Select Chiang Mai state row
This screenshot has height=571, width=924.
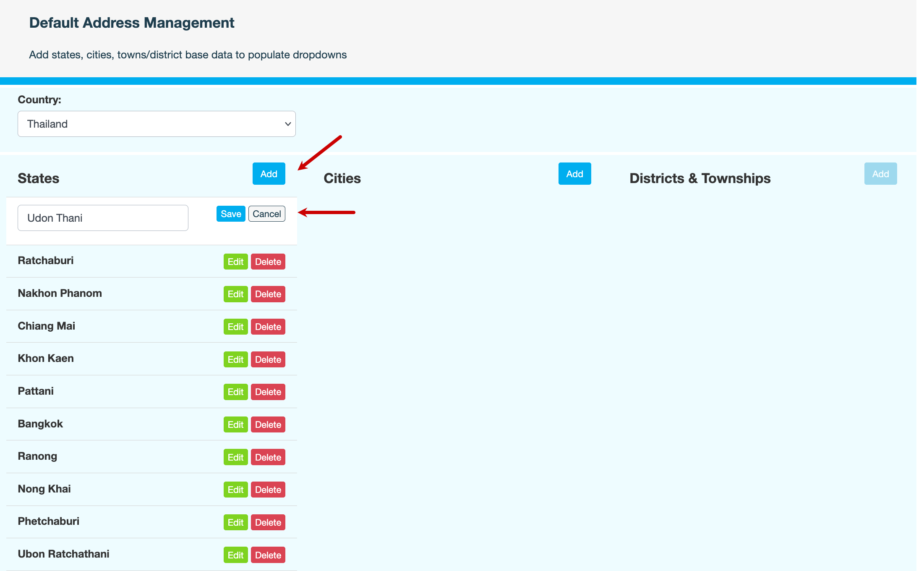46,326
